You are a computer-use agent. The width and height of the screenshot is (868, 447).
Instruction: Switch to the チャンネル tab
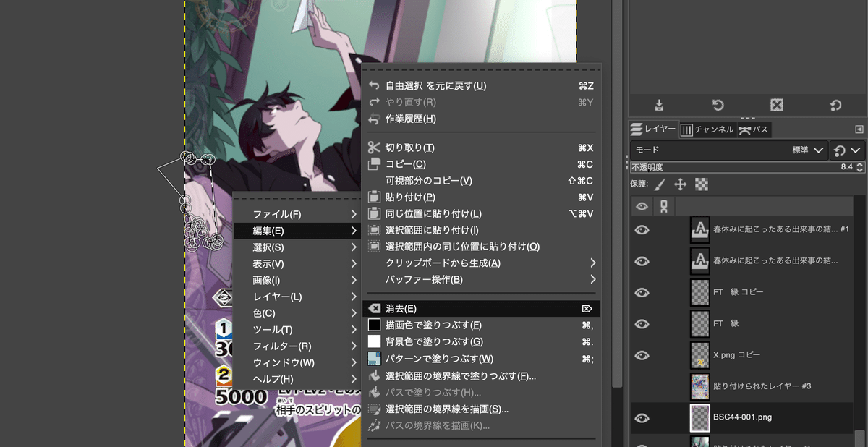pyautogui.click(x=708, y=129)
